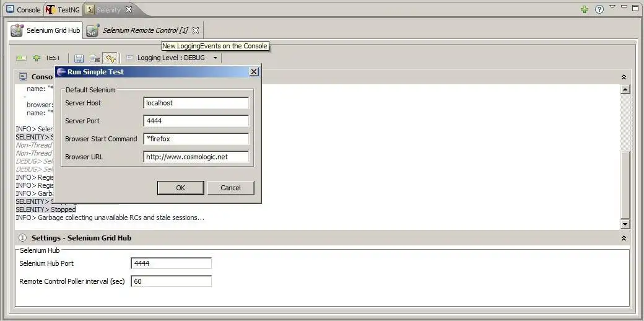The height and width of the screenshot is (321, 644).
Task: Click the Selenium Hub Port field
Action: pos(171,263)
